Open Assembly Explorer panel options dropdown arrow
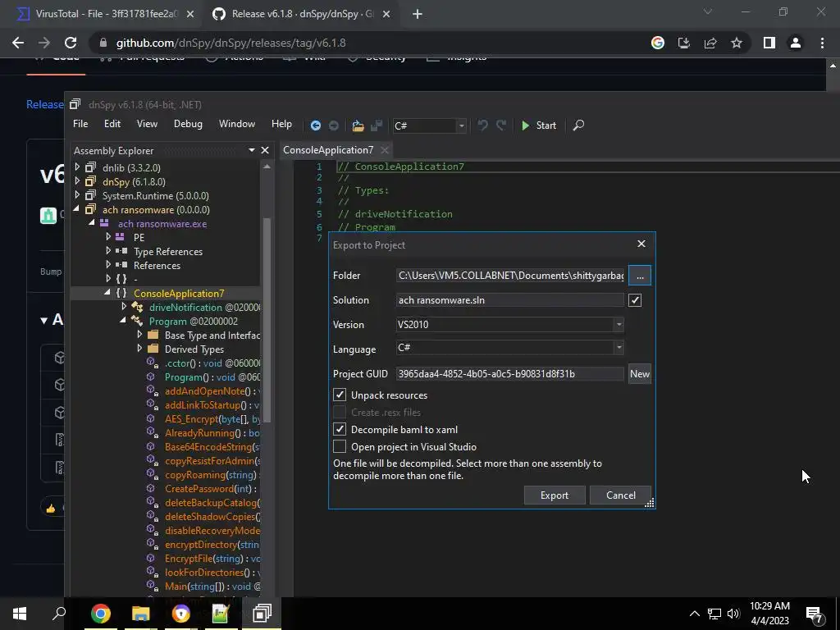The height and width of the screenshot is (630, 840). coord(252,151)
